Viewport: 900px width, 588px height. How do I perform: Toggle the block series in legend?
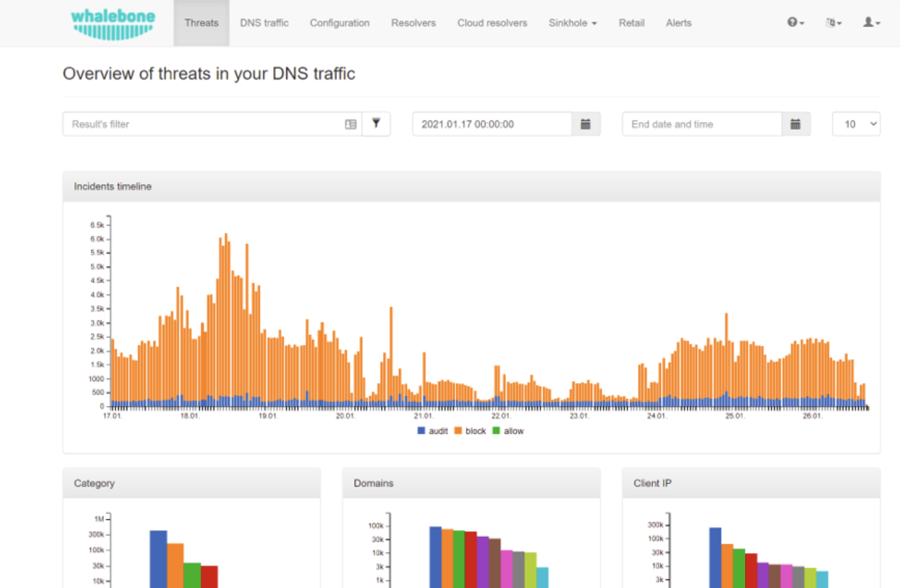(470, 431)
